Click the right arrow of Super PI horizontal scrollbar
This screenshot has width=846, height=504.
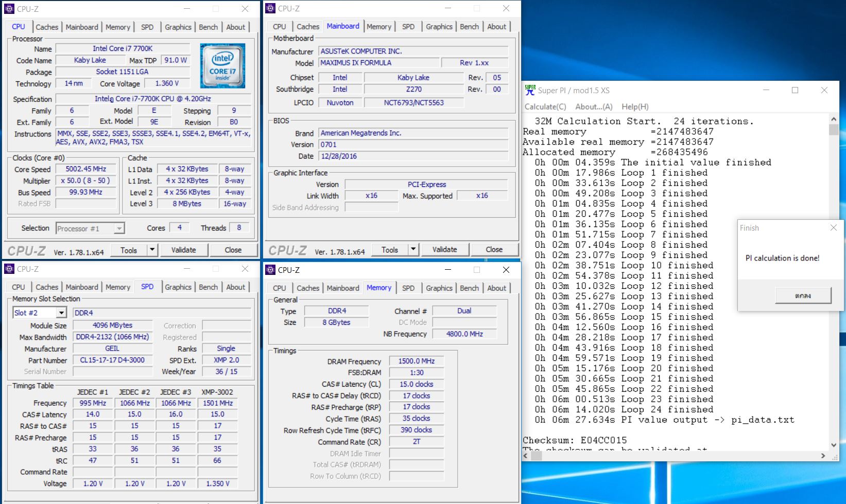(x=823, y=456)
